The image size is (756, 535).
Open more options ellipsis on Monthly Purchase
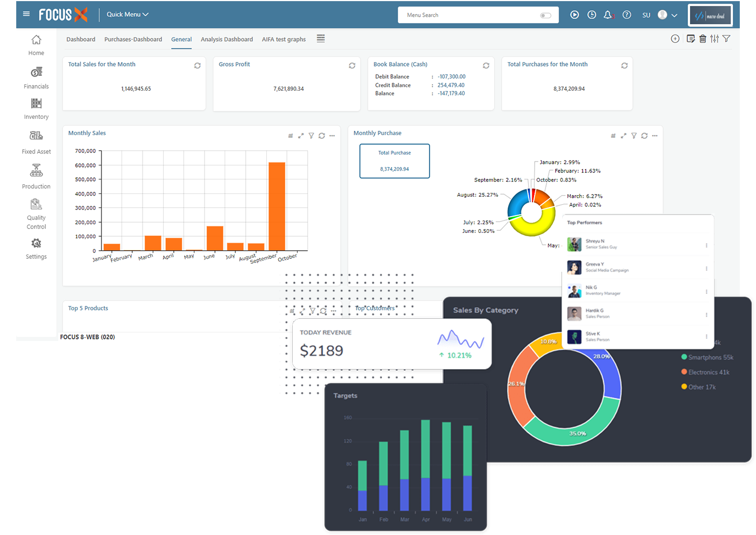[654, 136]
